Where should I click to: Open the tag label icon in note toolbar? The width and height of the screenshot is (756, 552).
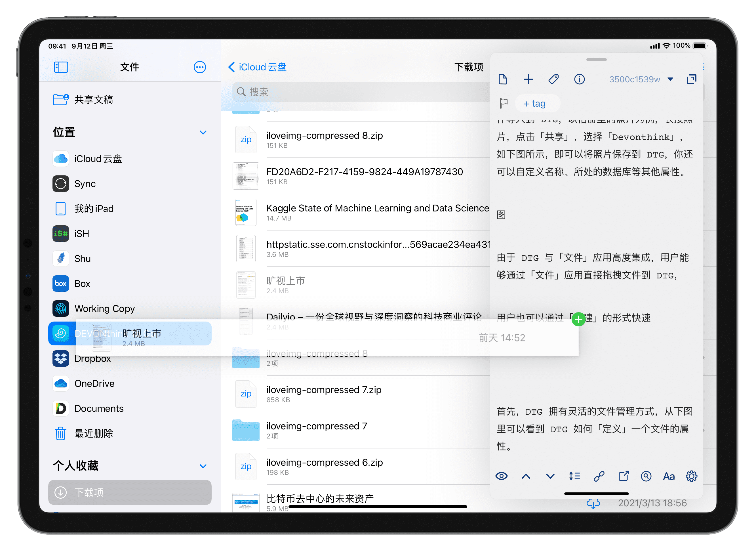554,79
